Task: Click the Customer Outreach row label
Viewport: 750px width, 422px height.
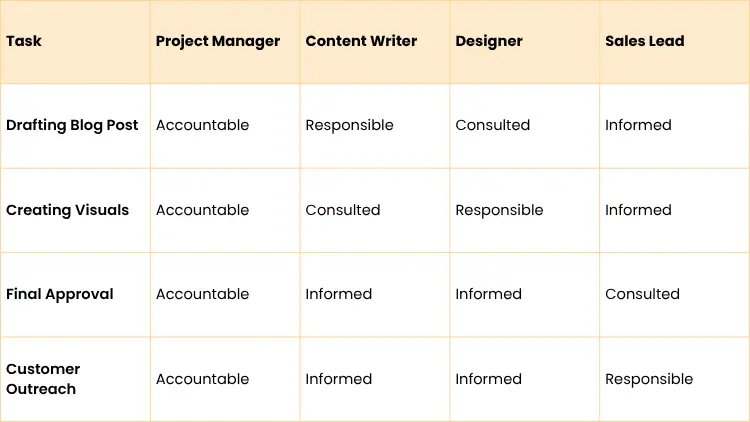Action: click(43, 379)
